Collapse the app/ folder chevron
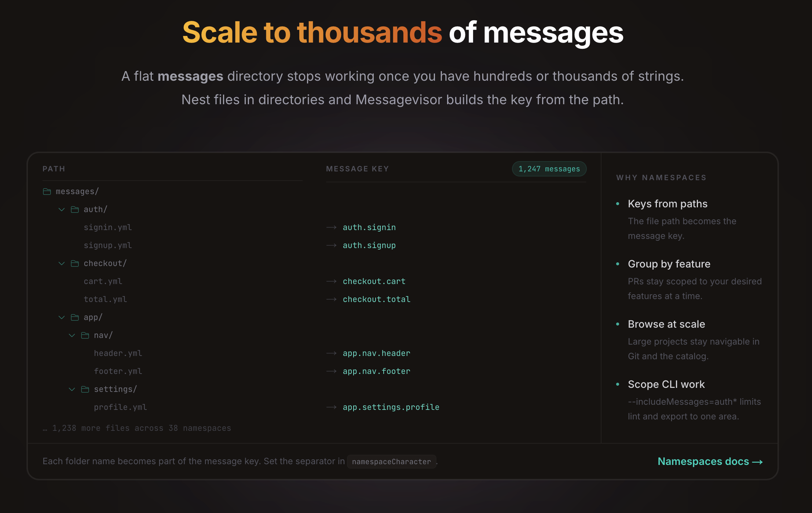 click(x=62, y=317)
